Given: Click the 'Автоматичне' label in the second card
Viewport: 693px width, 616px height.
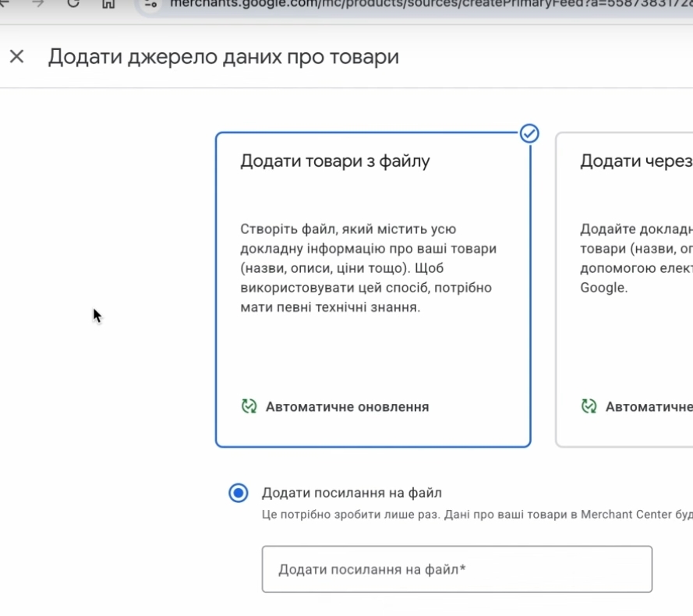Looking at the screenshot, I should pos(649,406).
